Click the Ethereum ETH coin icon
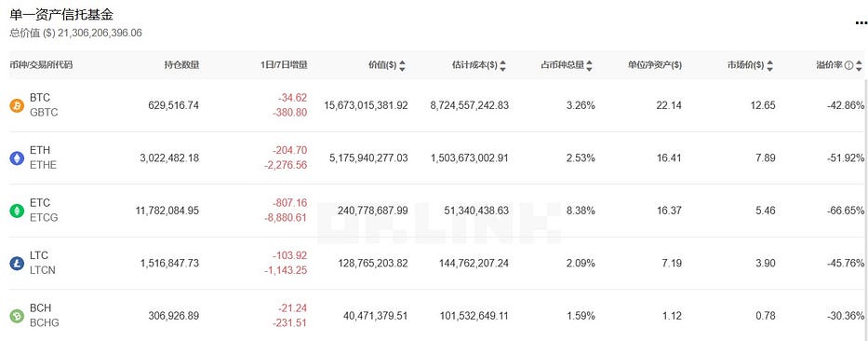 [x=17, y=158]
